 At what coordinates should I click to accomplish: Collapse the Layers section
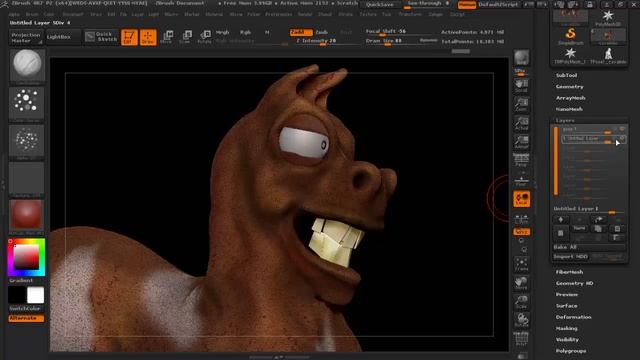[565, 121]
